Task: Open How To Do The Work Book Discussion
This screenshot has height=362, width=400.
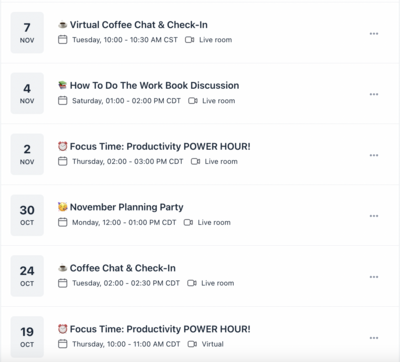Action: (154, 86)
